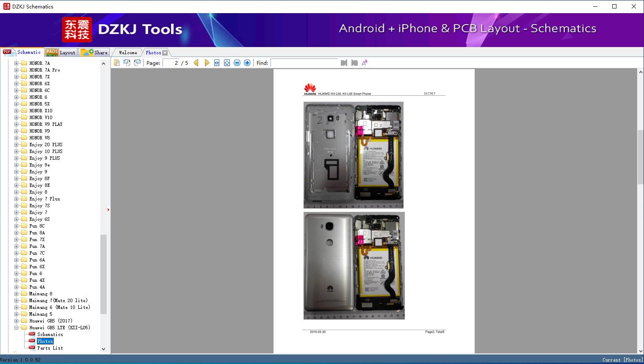Close the Photos tab
The width and height of the screenshot is (644, 364).
pos(165,53)
